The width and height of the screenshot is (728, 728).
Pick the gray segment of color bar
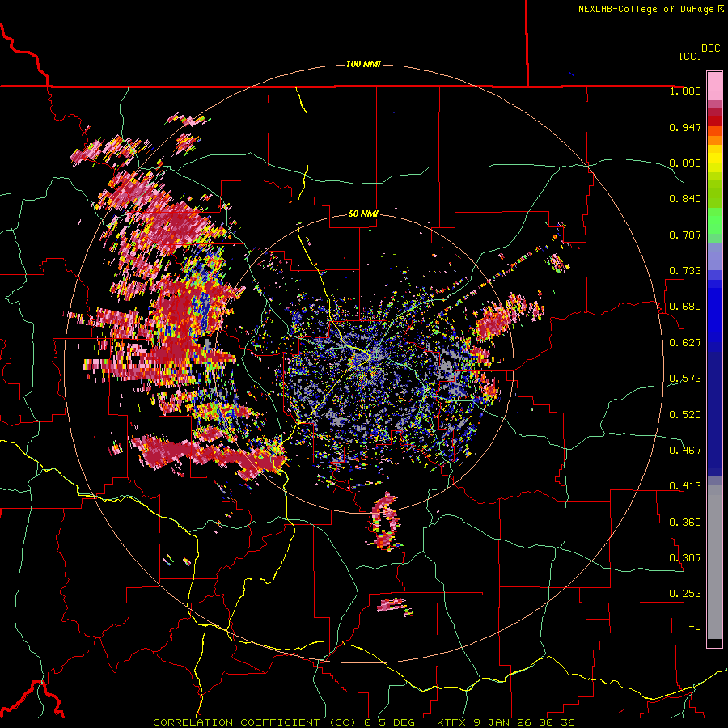[714, 562]
